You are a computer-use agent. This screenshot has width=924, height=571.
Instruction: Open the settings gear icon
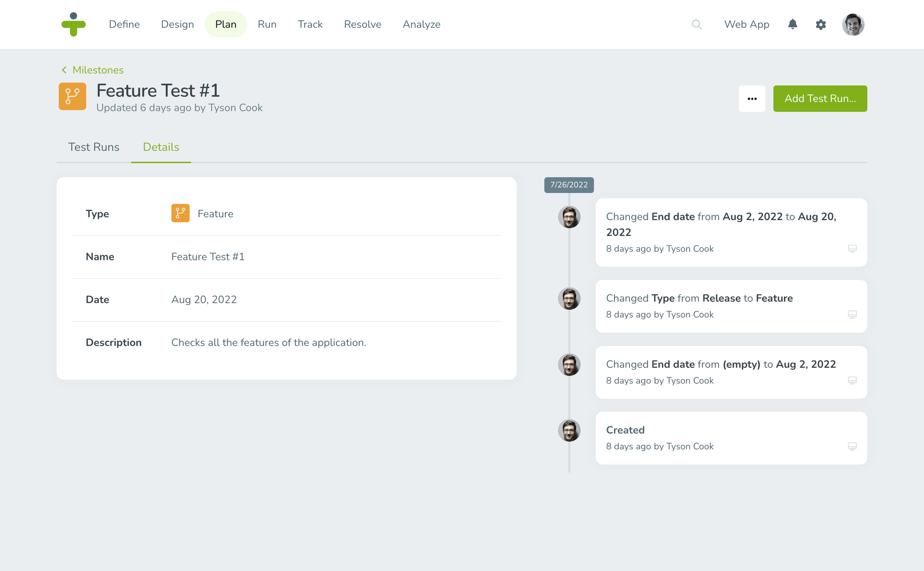click(821, 25)
